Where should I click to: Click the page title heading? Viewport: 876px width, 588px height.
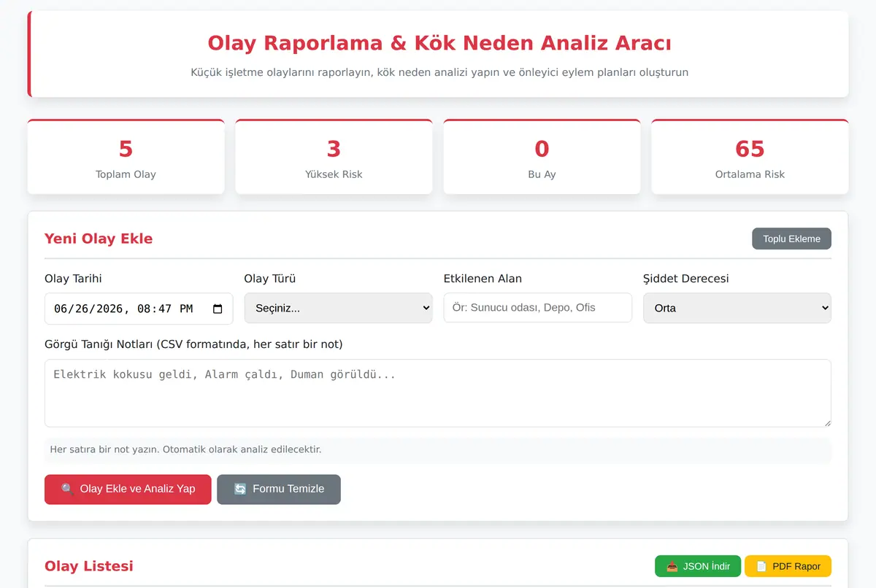click(x=439, y=43)
